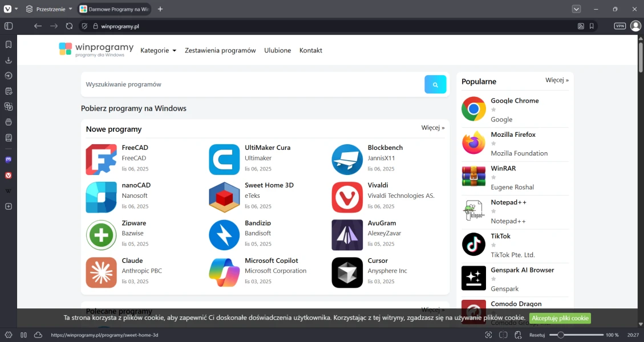The image size is (644, 342).
Task: Select the Darmowe Programy browser tab
Action: [x=114, y=9]
